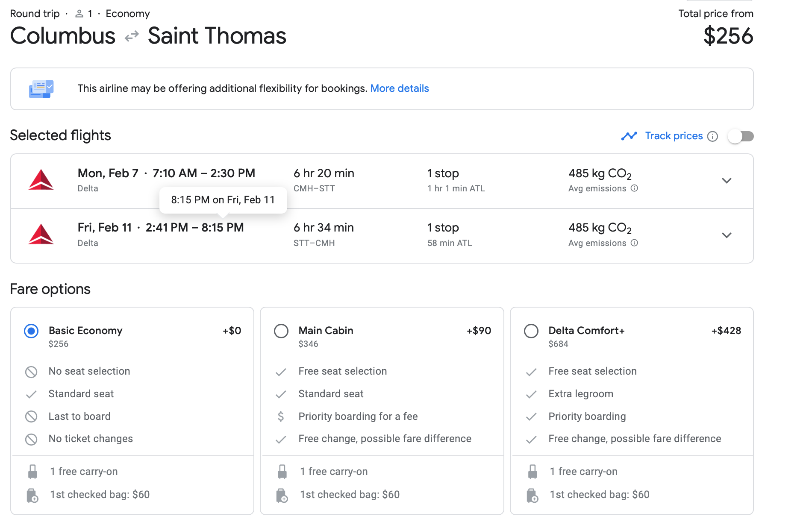Click the CMH–STT route text

(x=314, y=188)
